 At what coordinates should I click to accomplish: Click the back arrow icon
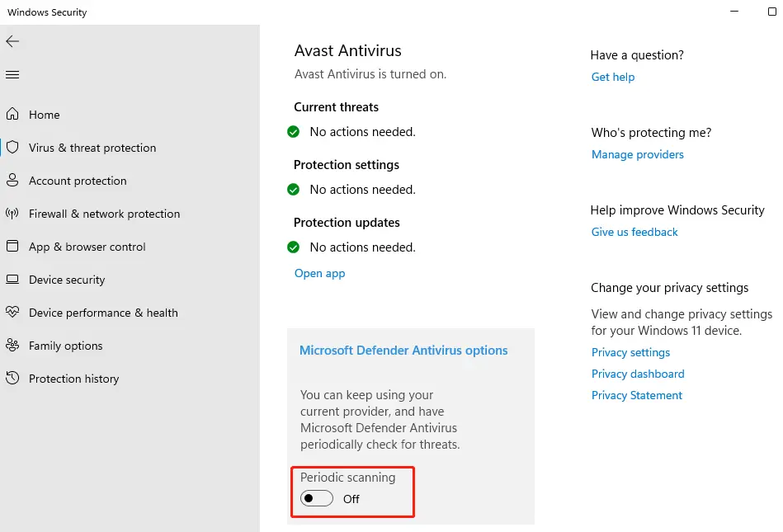pos(12,41)
